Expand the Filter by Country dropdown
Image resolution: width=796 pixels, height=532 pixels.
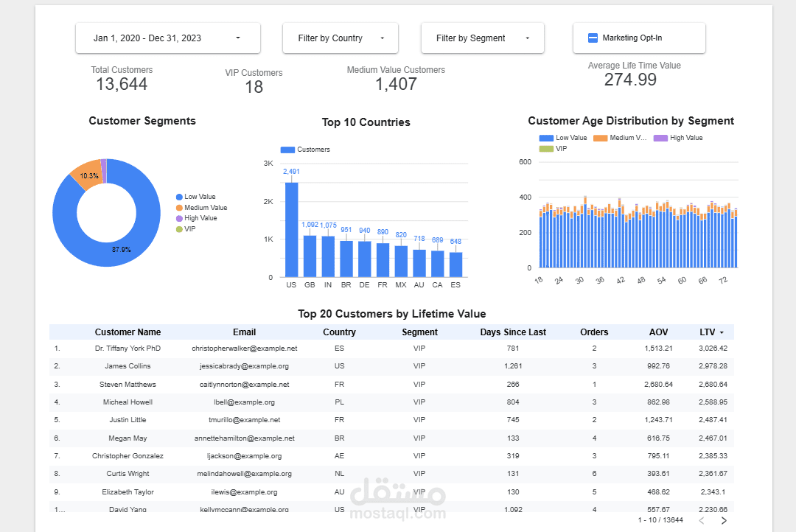tap(340, 38)
